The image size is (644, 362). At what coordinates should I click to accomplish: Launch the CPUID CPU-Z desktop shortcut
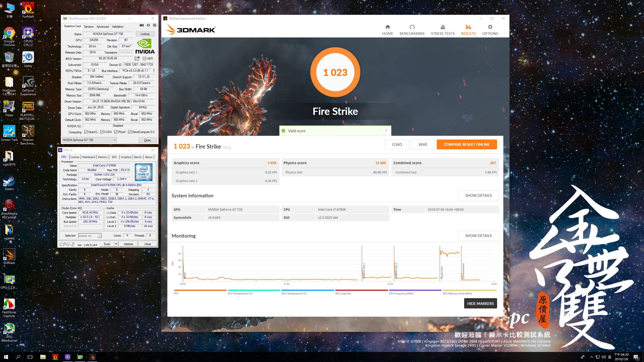point(28,36)
